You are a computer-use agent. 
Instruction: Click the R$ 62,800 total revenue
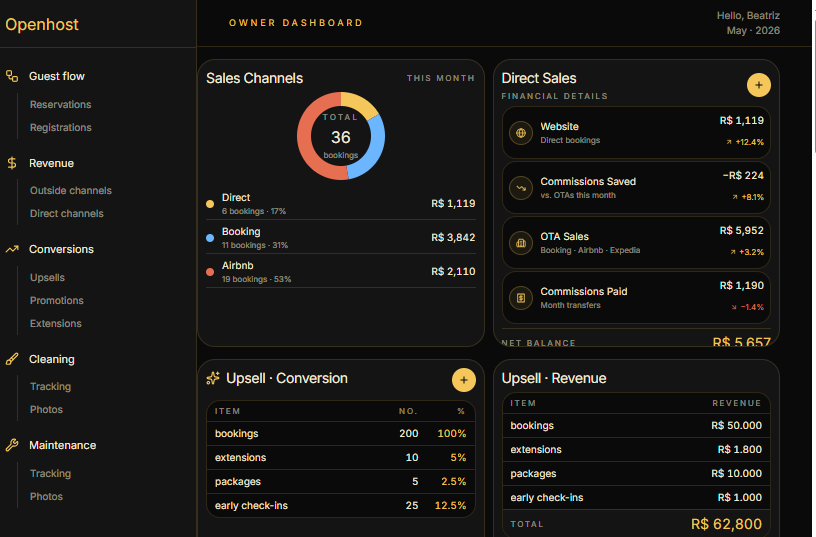726,523
